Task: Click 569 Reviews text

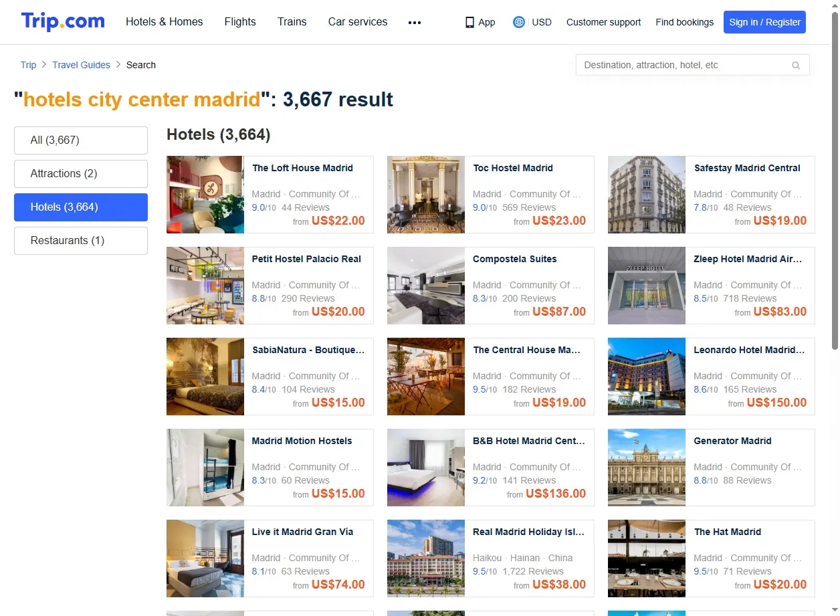Action: 529,207
